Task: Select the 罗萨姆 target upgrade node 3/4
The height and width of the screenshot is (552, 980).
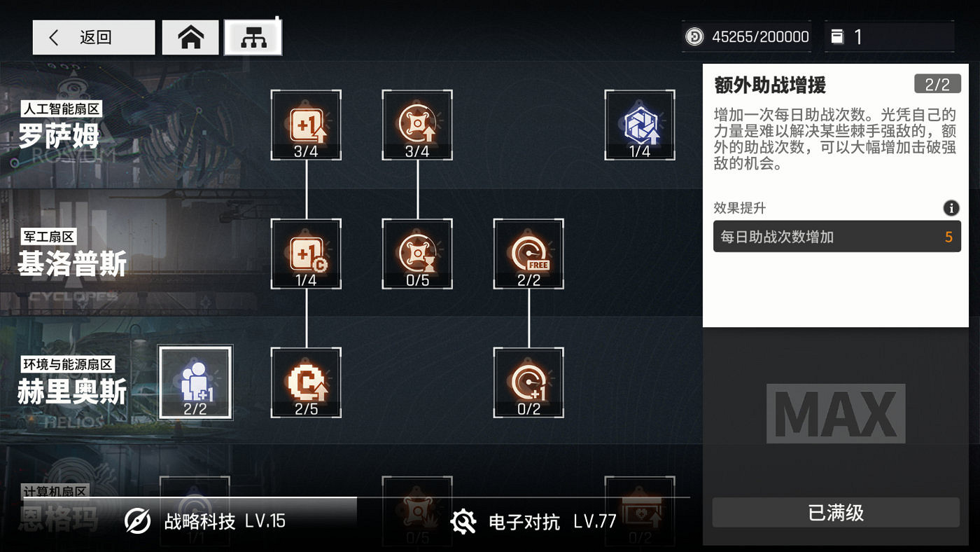Action: [417, 125]
